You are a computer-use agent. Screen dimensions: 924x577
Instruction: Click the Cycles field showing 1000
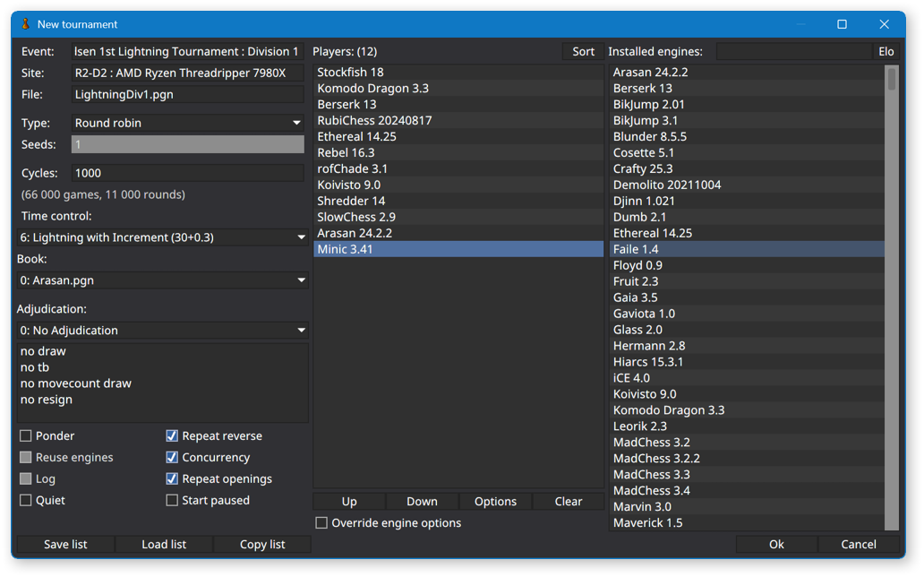coord(187,173)
